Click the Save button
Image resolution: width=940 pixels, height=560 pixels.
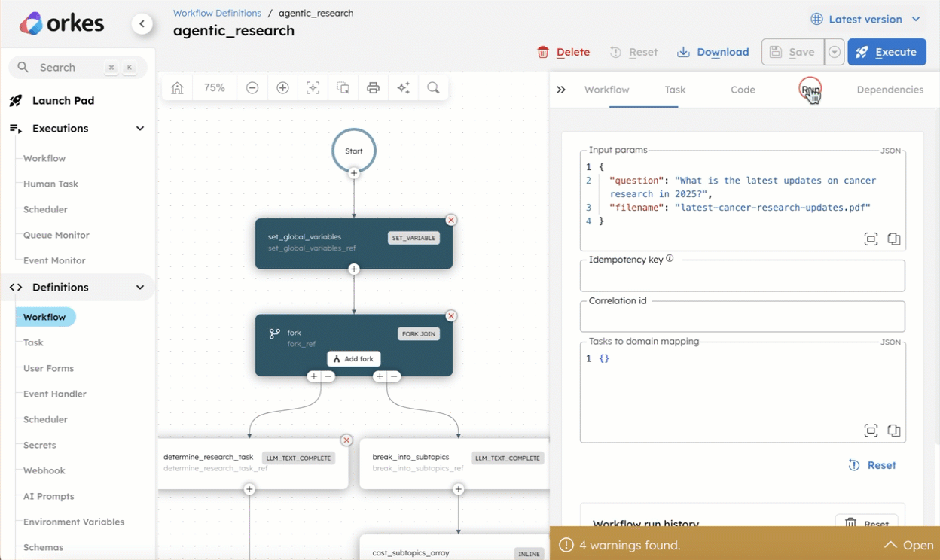792,52
